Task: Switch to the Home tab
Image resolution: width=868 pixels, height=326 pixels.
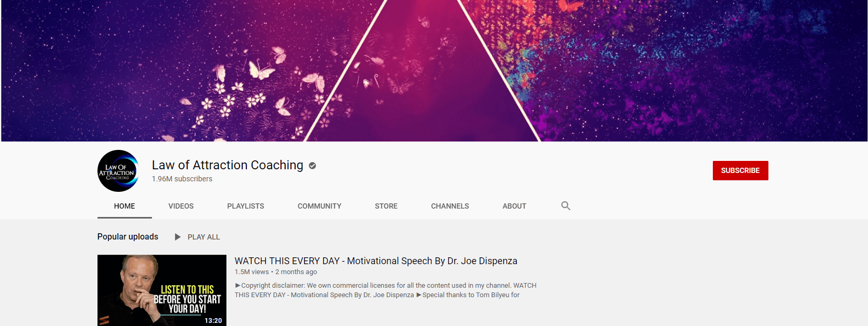Action: (125, 206)
